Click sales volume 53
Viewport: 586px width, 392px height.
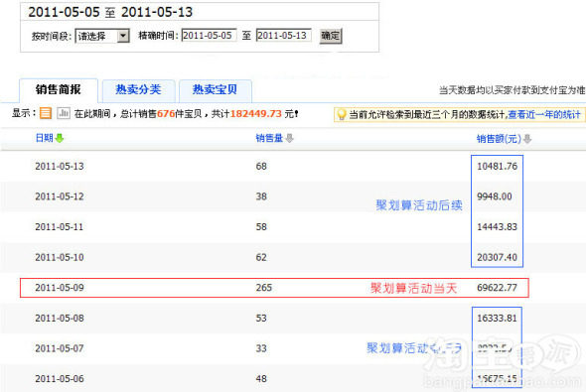(261, 319)
